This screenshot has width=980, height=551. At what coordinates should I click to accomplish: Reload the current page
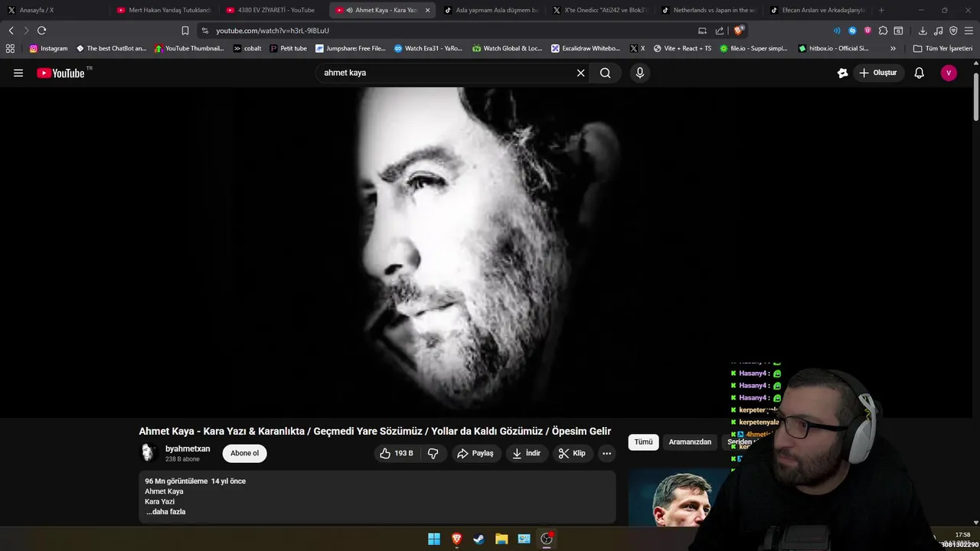(x=41, y=31)
